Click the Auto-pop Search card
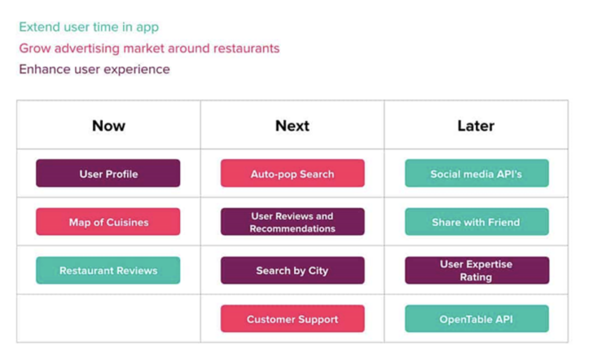 [292, 173]
